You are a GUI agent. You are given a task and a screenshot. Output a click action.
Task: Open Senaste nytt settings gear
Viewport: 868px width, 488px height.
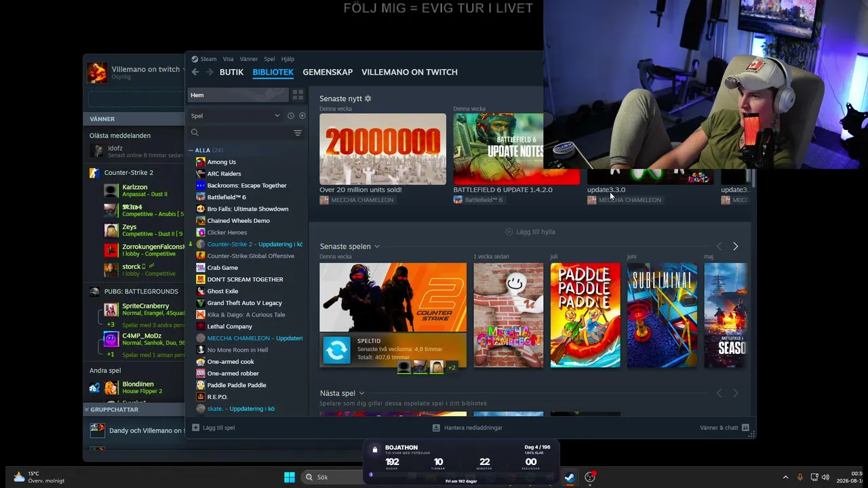click(x=368, y=99)
